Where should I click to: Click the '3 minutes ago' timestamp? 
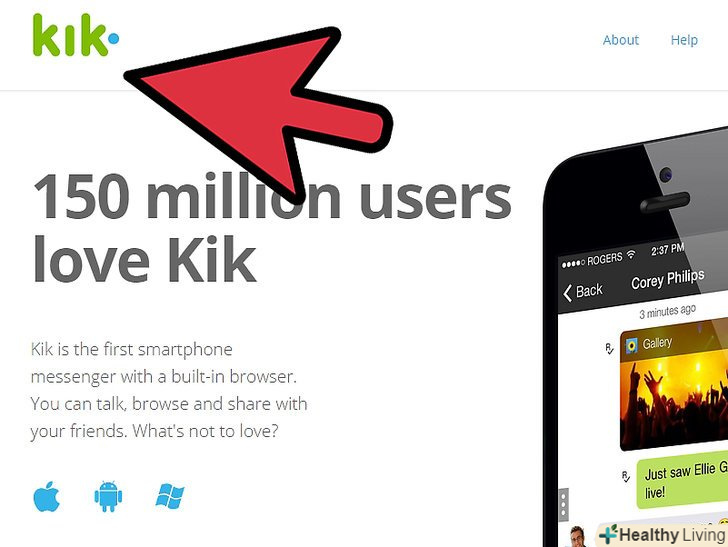pyautogui.click(x=667, y=311)
